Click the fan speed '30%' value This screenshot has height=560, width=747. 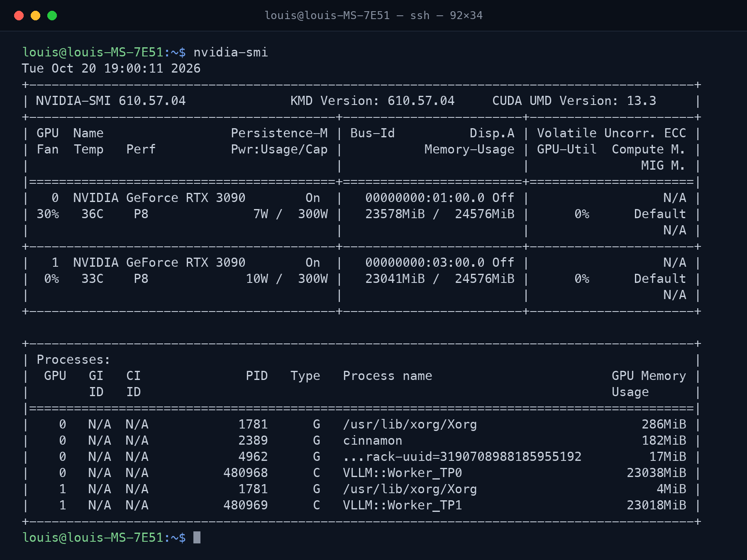click(x=48, y=214)
